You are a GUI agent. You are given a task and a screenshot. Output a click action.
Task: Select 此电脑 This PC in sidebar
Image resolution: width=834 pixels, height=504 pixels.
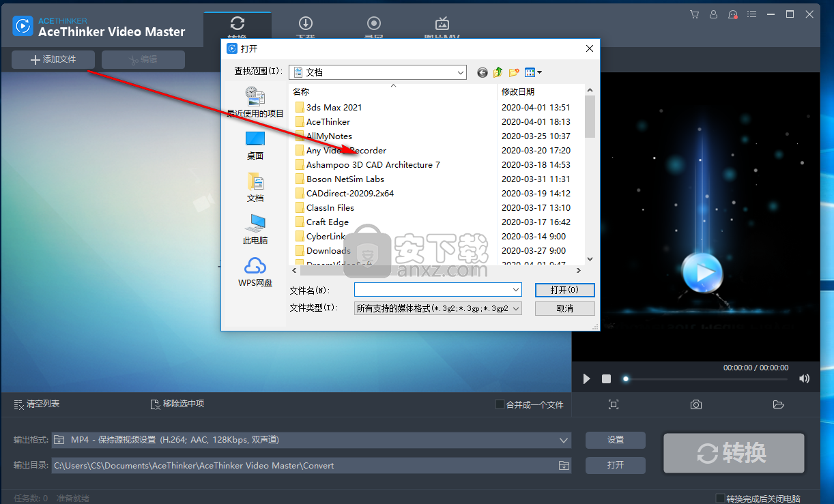pos(255,230)
